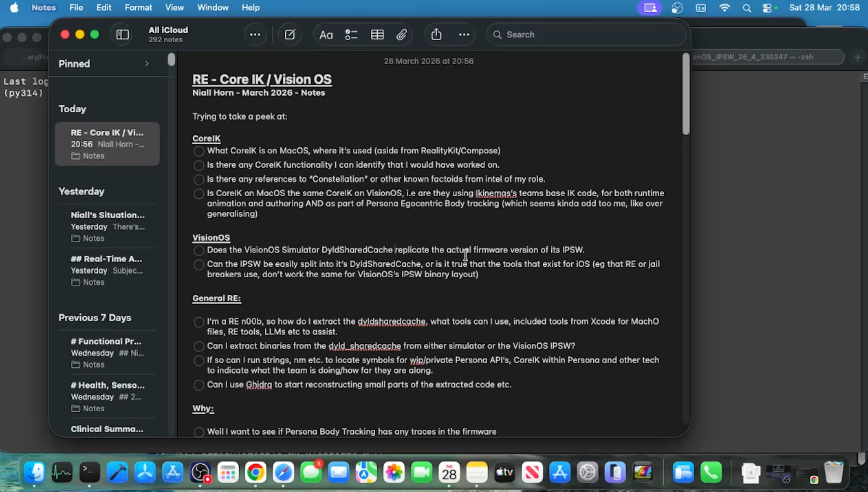Image resolution: width=868 pixels, height=492 pixels.
Task: Open OBS from the Dock
Action: coord(200,472)
